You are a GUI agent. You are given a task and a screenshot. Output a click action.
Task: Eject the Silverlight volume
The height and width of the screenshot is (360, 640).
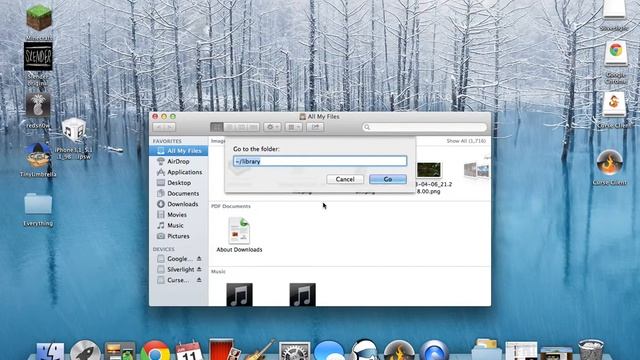[x=199, y=269]
